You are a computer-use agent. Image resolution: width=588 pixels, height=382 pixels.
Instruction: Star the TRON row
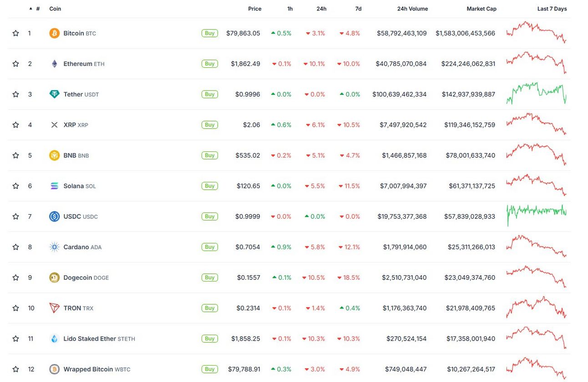pos(16,308)
